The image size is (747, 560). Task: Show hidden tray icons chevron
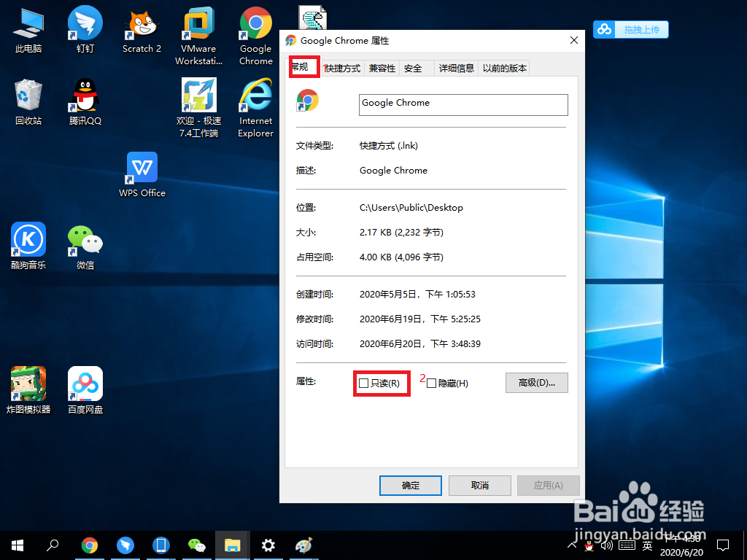[x=572, y=545]
